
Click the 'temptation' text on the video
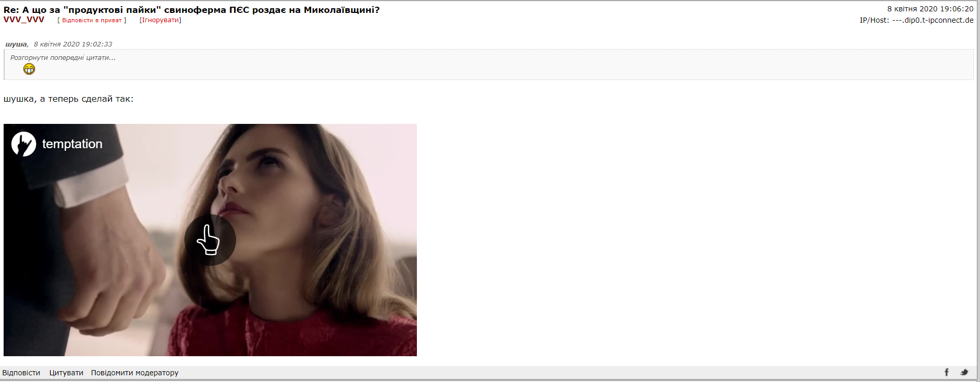tap(72, 144)
